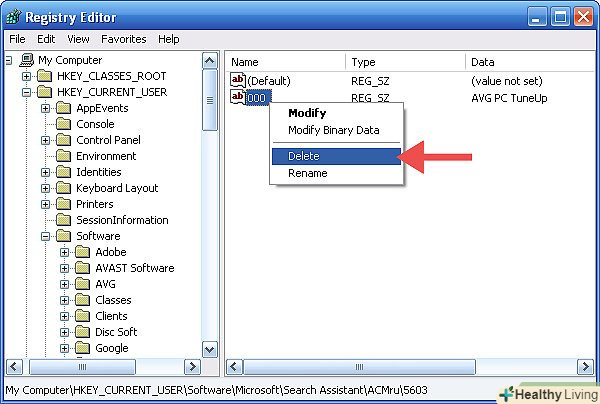Click the HKEY_CURRENT_USER folder icon
This screenshot has width=600, height=404.
45,92
